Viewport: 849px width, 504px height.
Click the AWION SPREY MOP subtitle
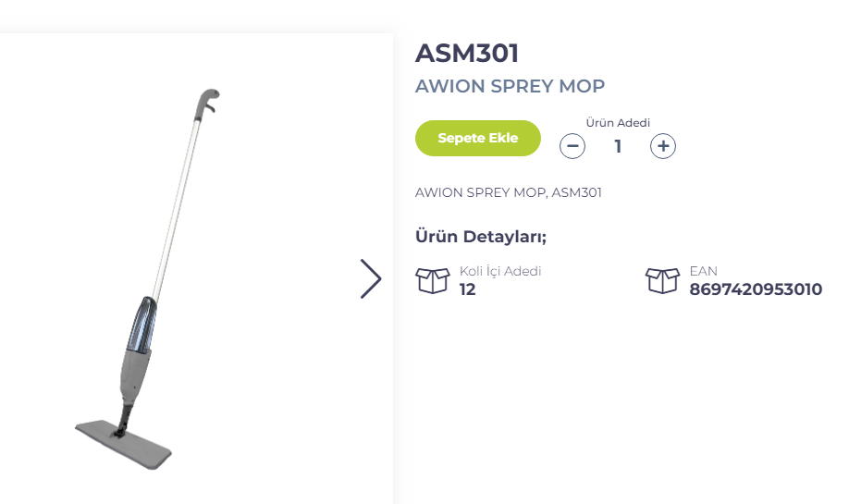click(510, 87)
